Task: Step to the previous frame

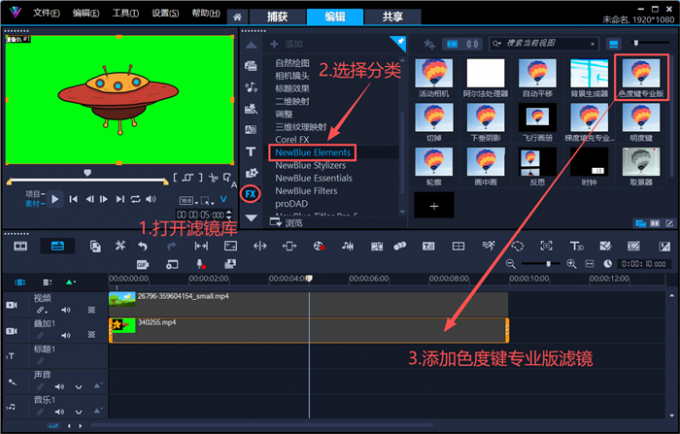Action: 89,199
